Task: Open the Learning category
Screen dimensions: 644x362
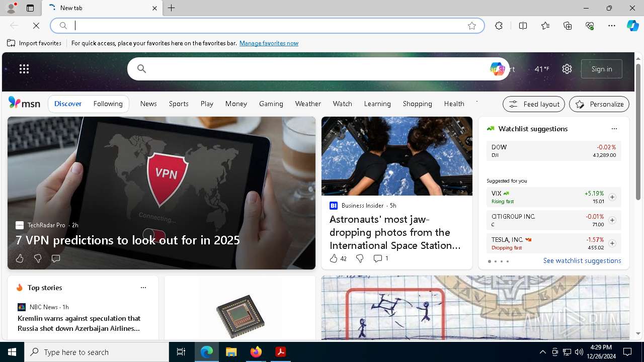Action: point(377,104)
